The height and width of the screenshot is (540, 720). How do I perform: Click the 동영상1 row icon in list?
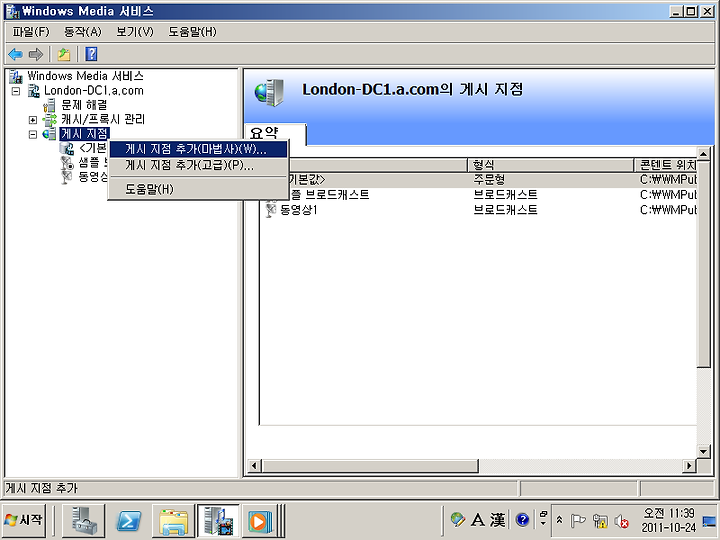[x=271, y=210]
